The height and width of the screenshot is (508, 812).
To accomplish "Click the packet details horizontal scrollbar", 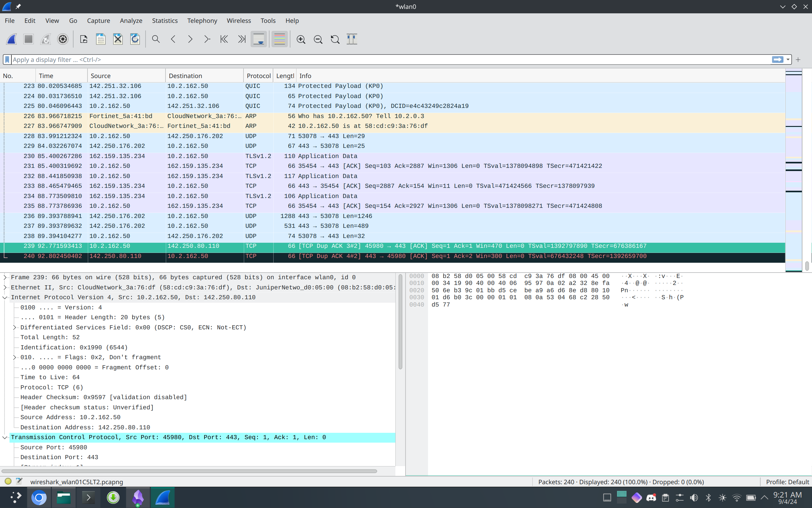I will [189, 471].
